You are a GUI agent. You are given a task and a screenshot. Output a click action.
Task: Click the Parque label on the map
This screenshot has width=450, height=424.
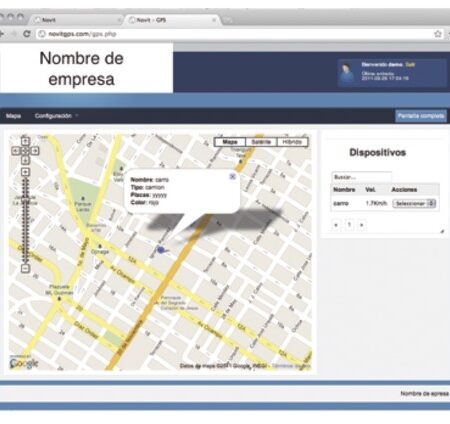point(82,206)
